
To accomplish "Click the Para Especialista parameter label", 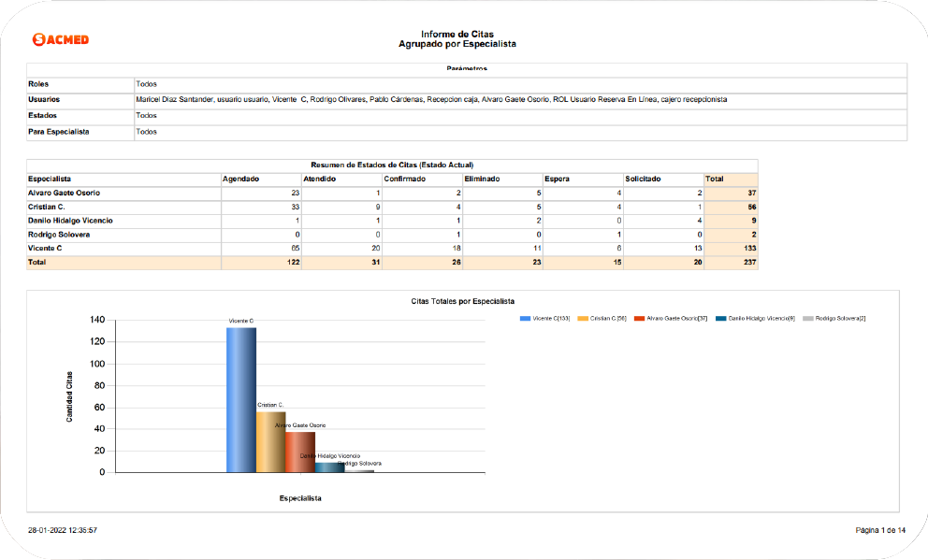I will 59,132.
